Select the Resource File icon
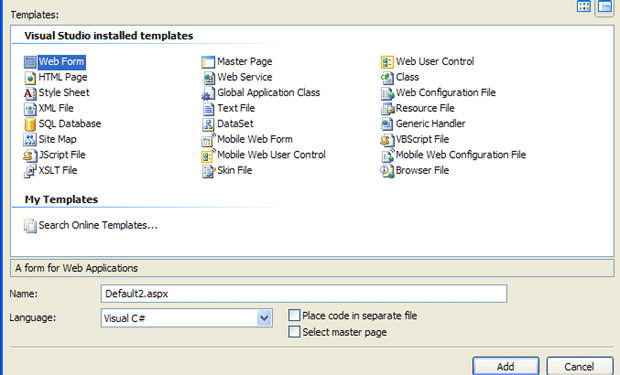Viewport: 620px width, 375px height. pyautogui.click(x=387, y=108)
